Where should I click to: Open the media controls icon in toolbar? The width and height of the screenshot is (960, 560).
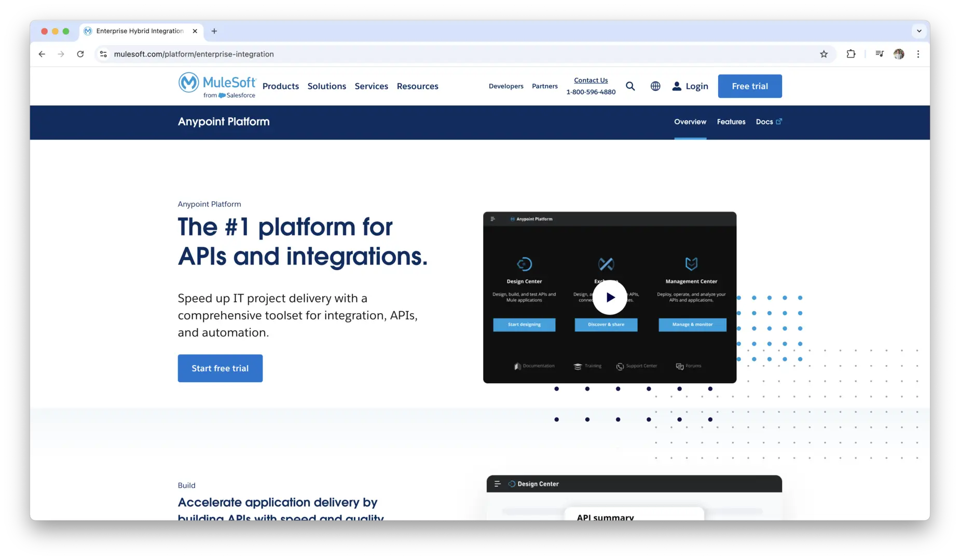point(879,54)
